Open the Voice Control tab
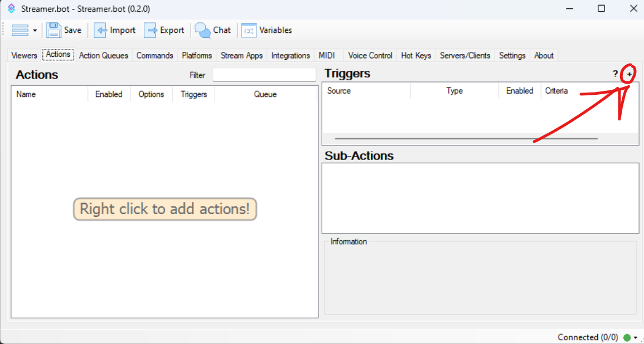644x344 pixels. (x=370, y=55)
